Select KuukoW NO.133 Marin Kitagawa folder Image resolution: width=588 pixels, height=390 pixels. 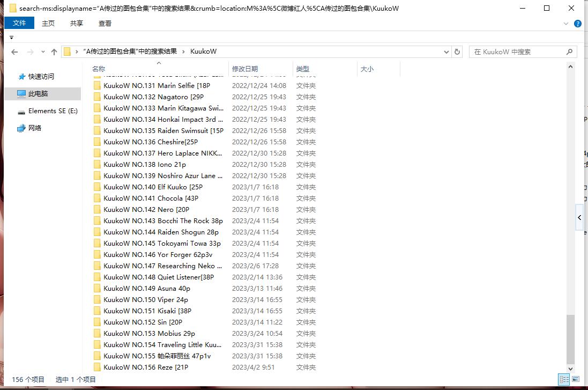click(163, 108)
